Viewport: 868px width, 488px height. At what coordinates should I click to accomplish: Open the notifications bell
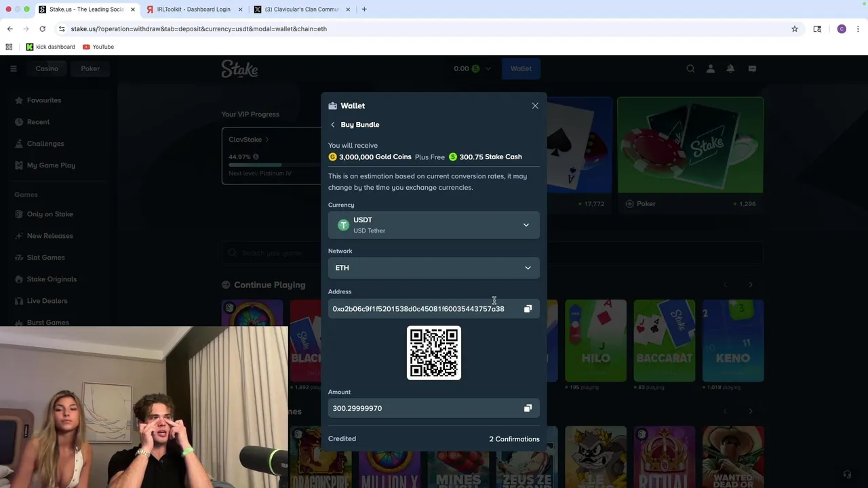[x=731, y=68]
